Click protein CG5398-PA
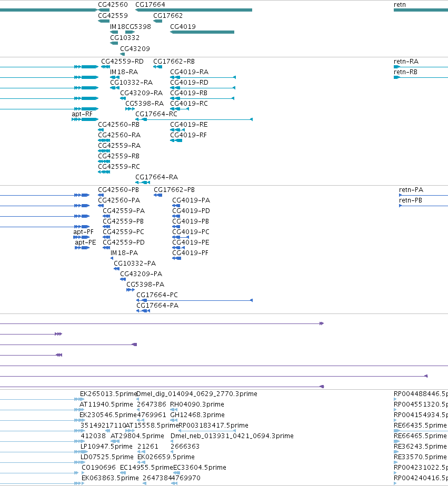This screenshot has width=448, height=486. tap(145, 285)
